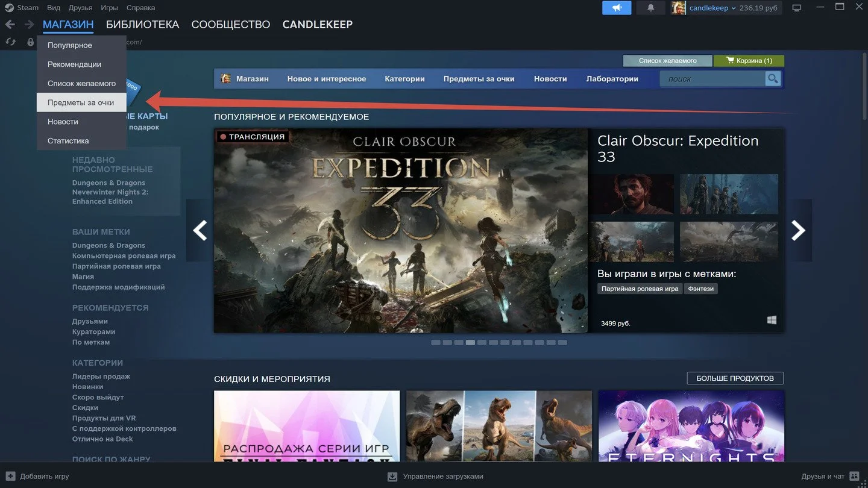Switch to the БИБЛИОТЕКА tab
The width and height of the screenshot is (868, 488).
142,25
